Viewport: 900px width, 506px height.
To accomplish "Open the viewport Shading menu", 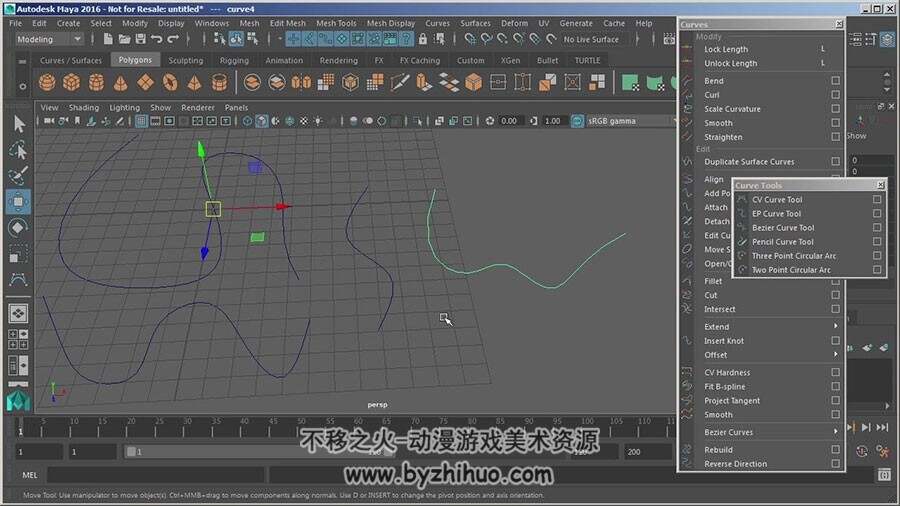I will click(x=84, y=107).
